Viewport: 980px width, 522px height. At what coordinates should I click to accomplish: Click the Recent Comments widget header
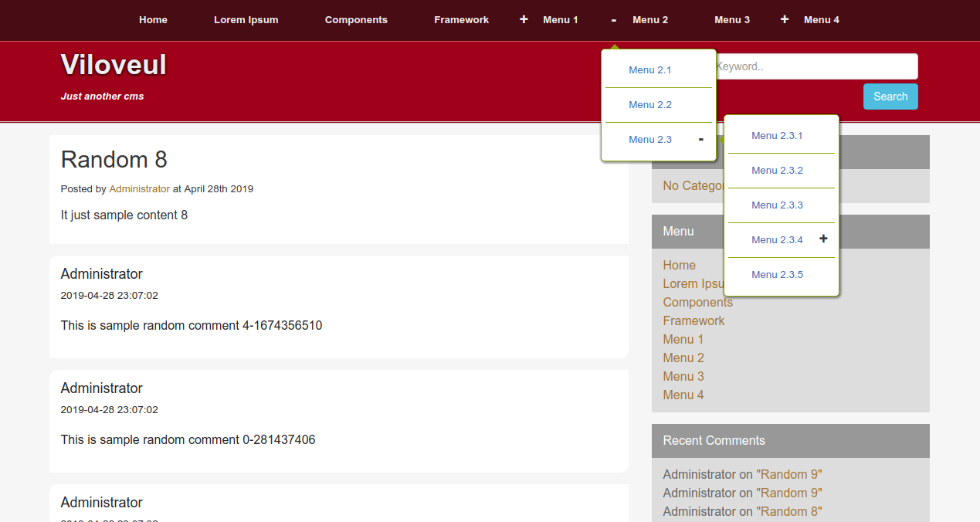pyautogui.click(x=791, y=441)
